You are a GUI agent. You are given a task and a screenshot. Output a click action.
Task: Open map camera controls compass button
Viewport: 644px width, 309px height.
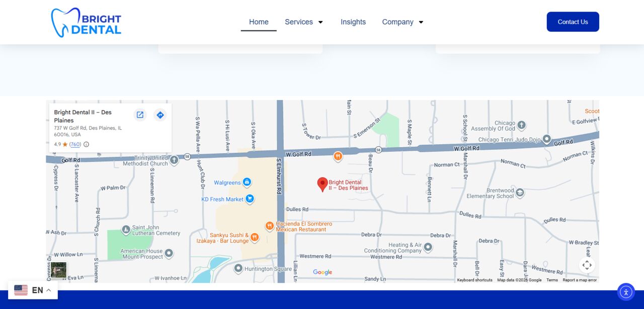coord(587,265)
